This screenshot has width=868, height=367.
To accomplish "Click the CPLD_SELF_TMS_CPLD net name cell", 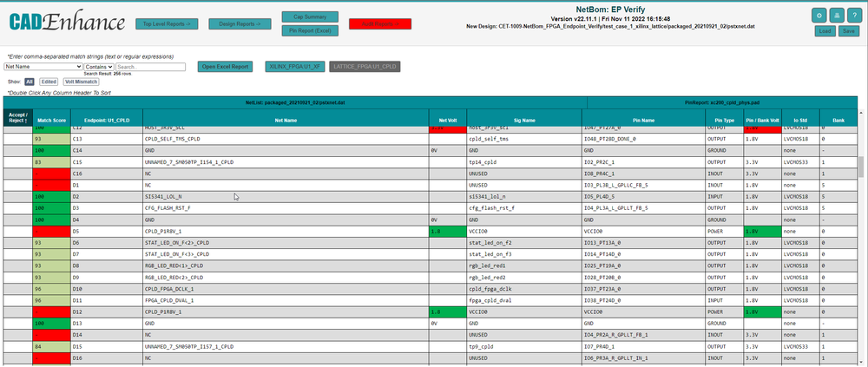I will pos(286,139).
